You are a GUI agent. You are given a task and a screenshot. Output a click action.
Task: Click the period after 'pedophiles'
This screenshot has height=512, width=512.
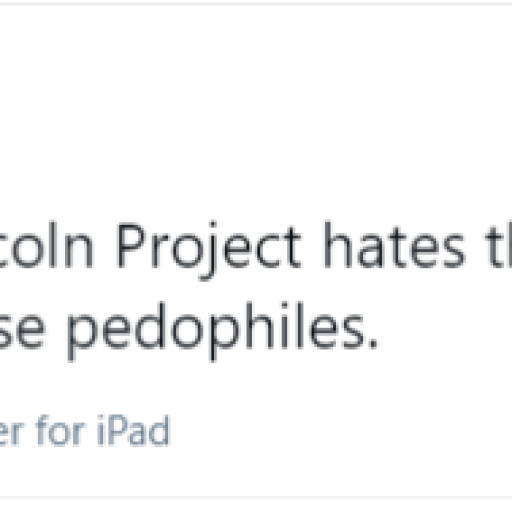[373, 345]
